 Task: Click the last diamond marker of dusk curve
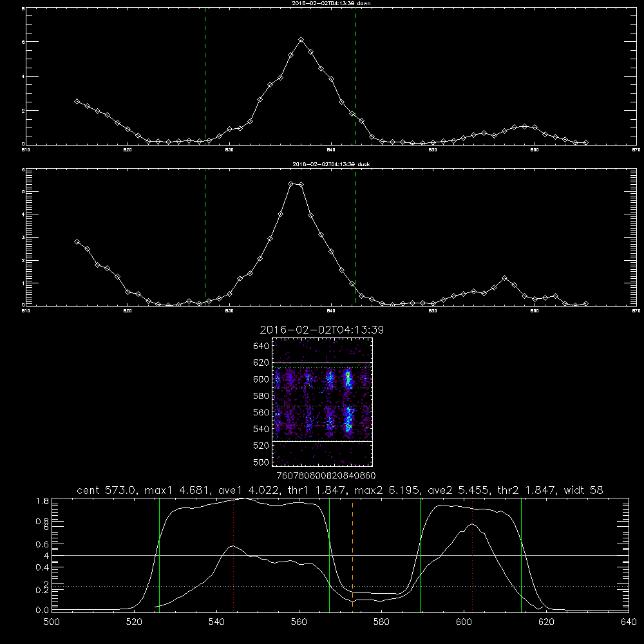585,303
